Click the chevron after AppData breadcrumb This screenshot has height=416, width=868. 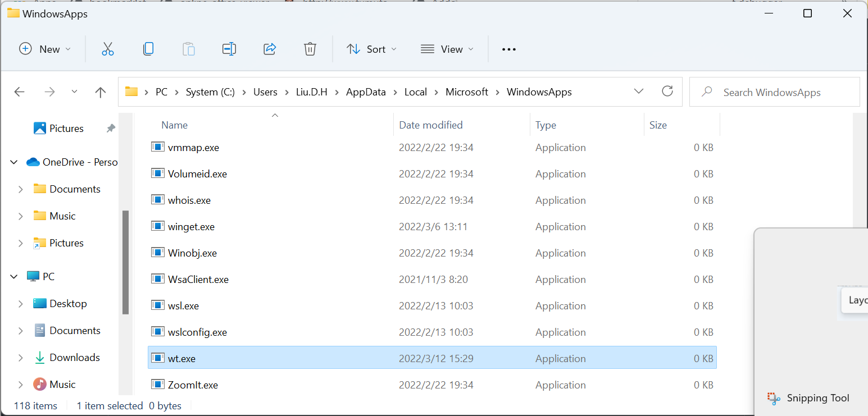point(396,92)
